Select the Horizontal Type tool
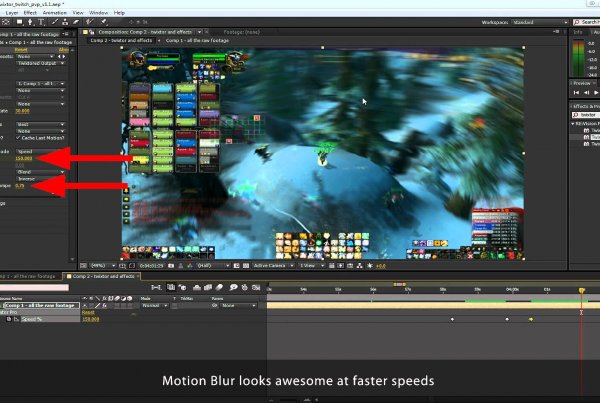 (x=41, y=22)
